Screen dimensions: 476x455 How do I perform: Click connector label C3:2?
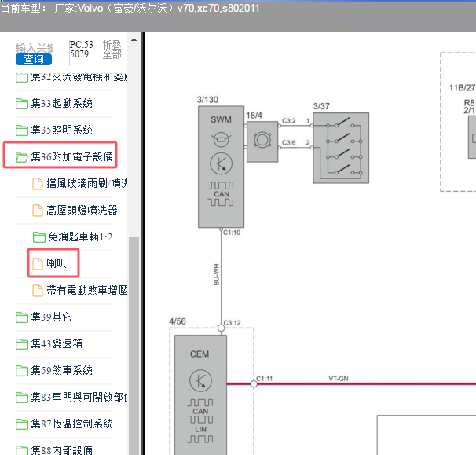pyautogui.click(x=289, y=120)
